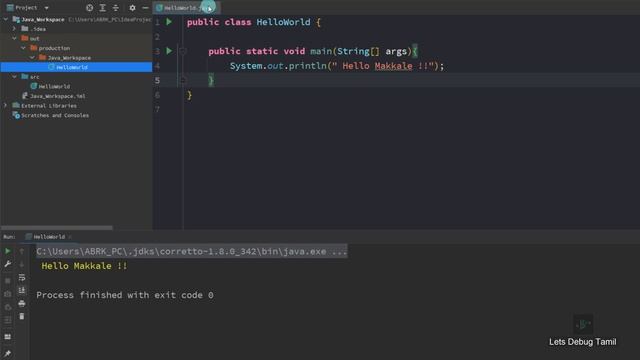Run main method from line 3 gutter arrow
This screenshot has width=640, height=360.
tap(169, 51)
